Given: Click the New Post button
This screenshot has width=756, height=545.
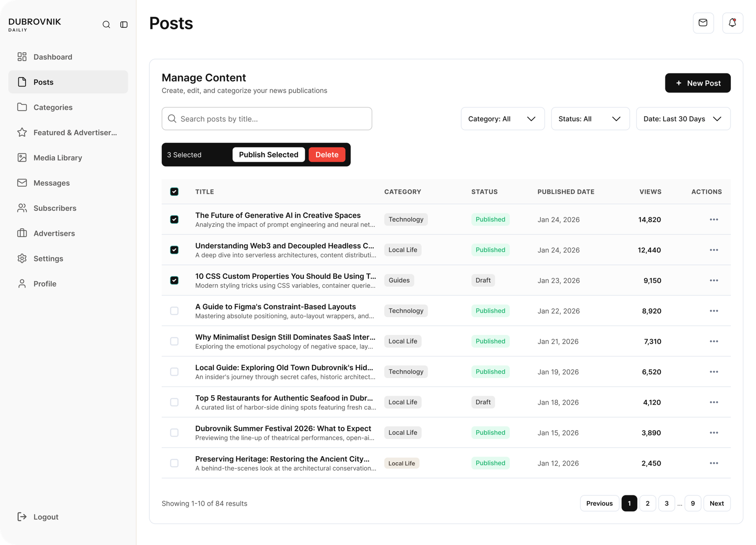Looking at the screenshot, I should pos(697,83).
